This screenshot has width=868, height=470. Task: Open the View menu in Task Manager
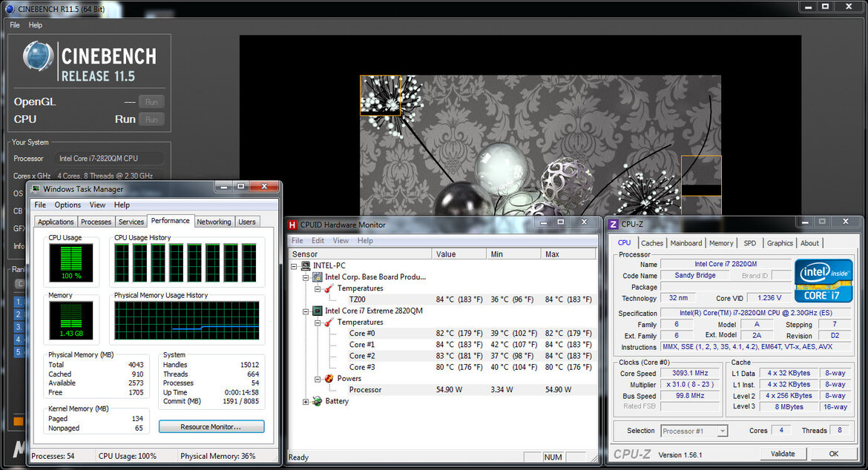pos(97,205)
